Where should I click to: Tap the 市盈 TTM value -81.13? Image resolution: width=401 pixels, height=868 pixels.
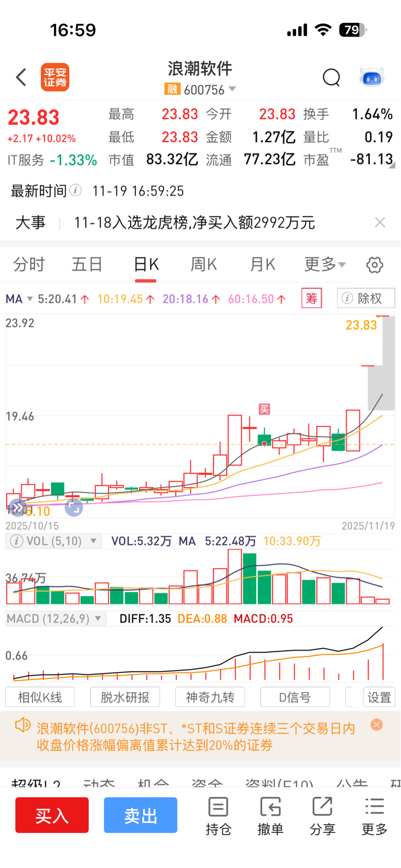click(x=371, y=159)
